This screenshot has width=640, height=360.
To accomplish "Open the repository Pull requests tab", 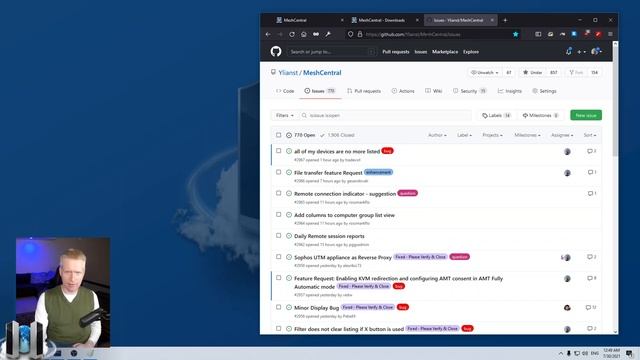I will point(364,91).
